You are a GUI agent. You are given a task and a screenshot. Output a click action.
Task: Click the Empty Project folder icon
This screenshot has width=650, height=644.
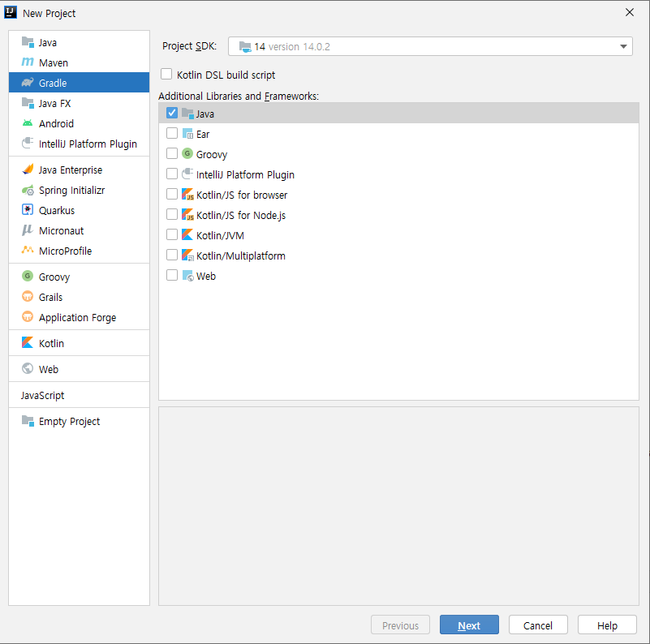click(x=28, y=421)
